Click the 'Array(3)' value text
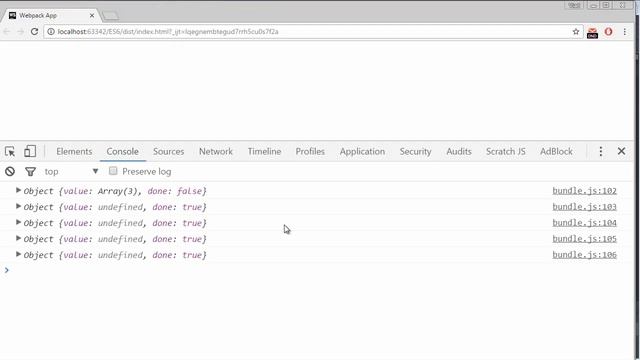The width and height of the screenshot is (640, 360). [118, 191]
